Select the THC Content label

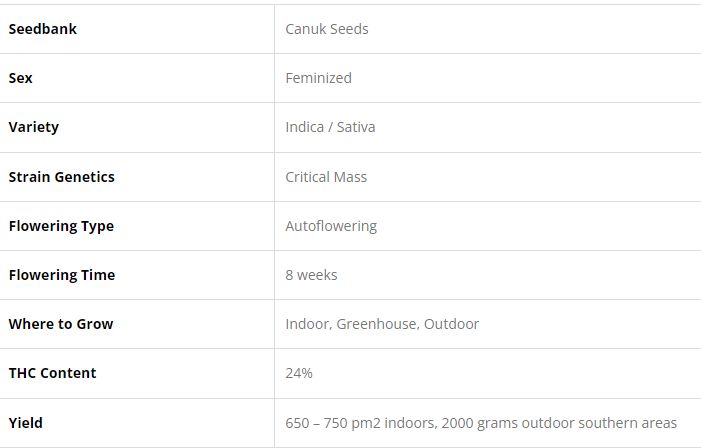point(52,373)
